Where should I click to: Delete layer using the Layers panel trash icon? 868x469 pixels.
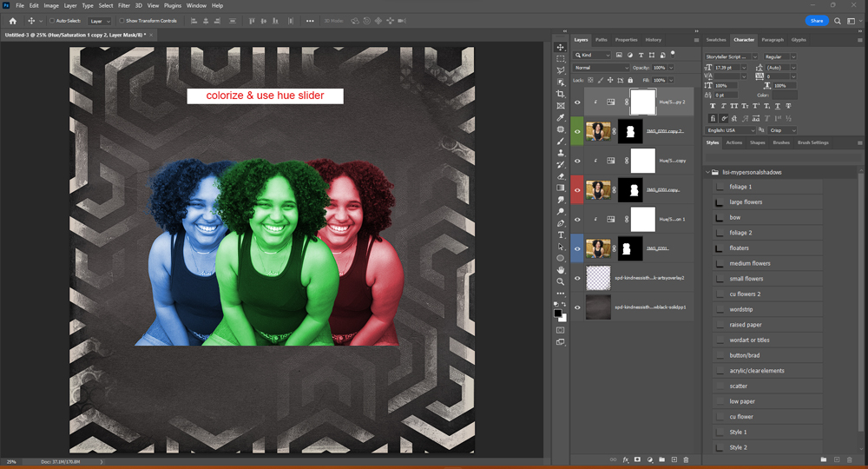click(x=686, y=459)
